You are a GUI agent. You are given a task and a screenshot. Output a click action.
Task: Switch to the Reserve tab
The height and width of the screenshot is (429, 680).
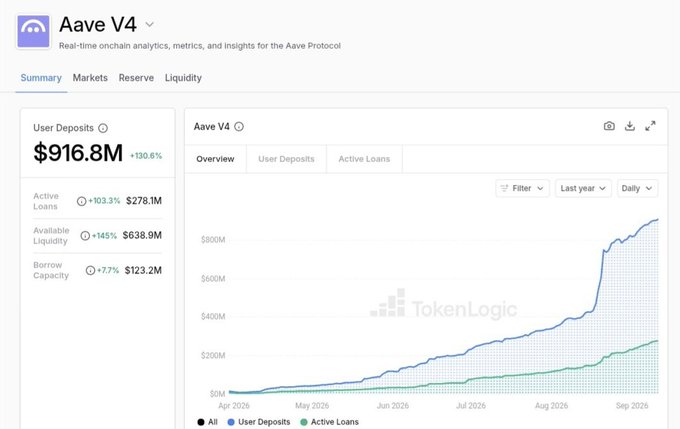pos(136,78)
